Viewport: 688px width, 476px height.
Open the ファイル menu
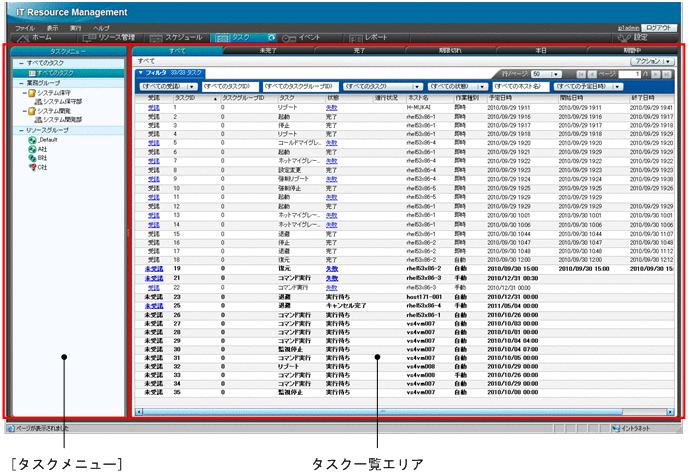(25, 28)
